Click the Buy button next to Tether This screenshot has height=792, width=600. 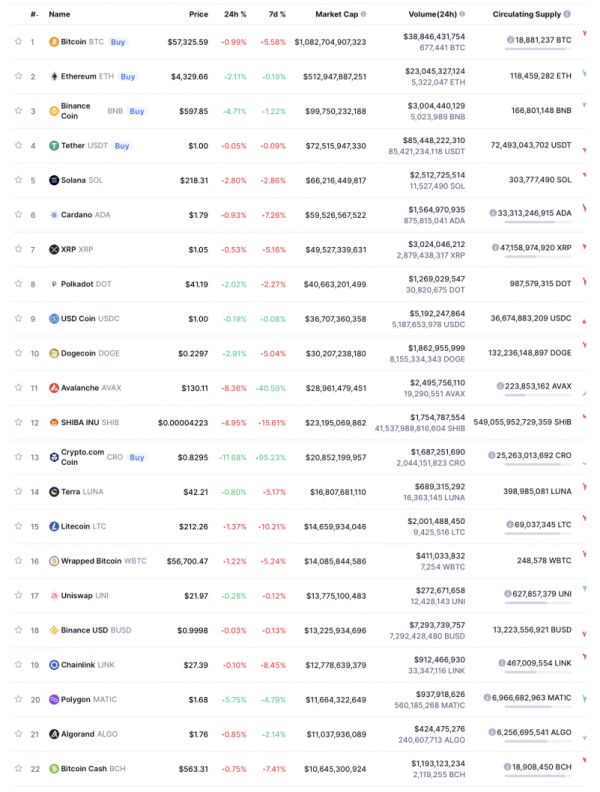(x=121, y=145)
